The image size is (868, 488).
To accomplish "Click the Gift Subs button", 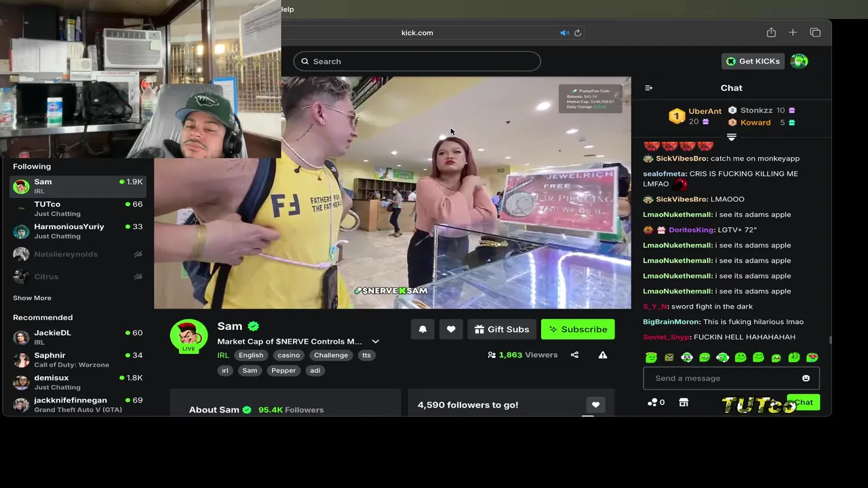I will pos(502,329).
